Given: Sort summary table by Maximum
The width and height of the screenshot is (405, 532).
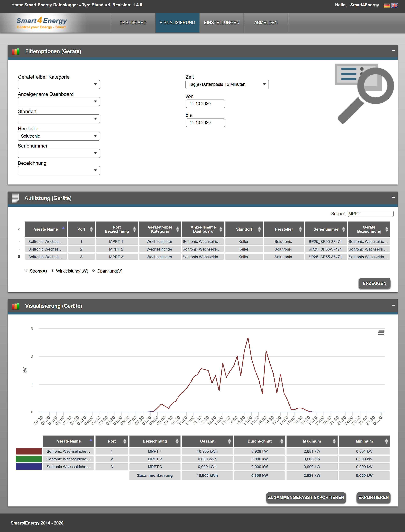Looking at the screenshot, I should tap(312, 441).
